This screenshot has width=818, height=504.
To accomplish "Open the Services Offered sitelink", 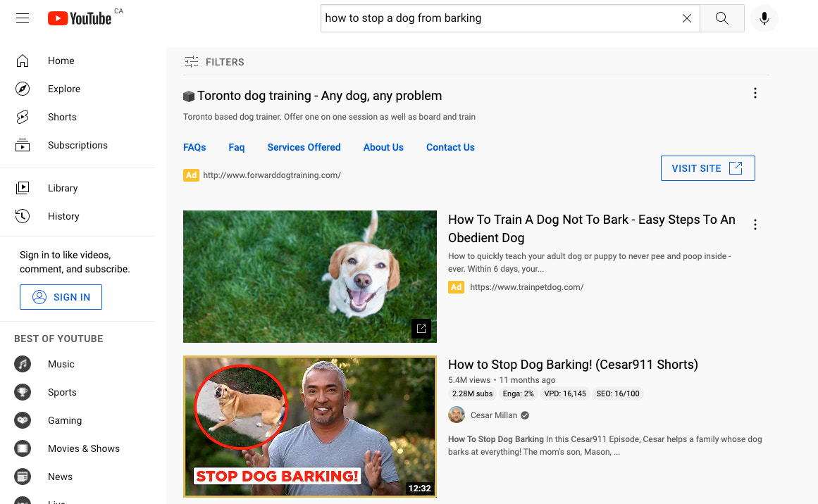I will click(x=304, y=147).
